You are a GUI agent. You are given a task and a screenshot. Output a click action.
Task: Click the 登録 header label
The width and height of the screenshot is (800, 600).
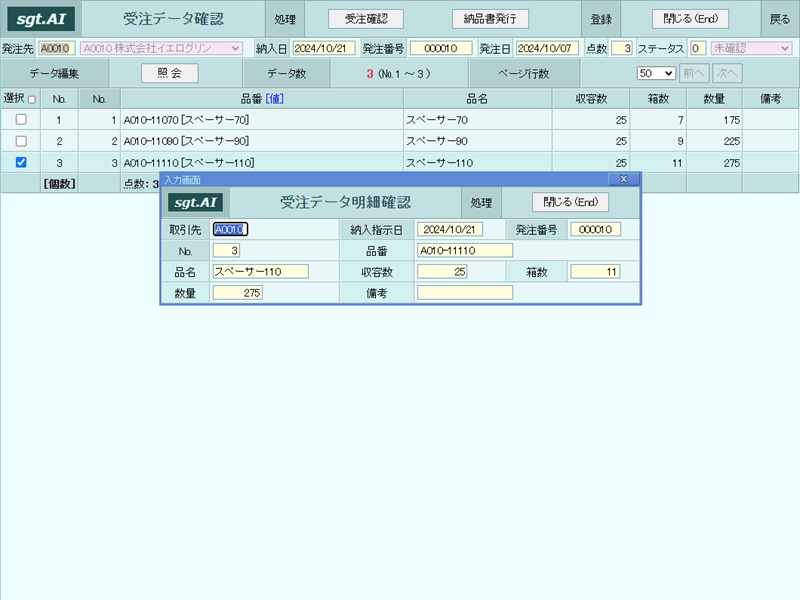point(601,19)
